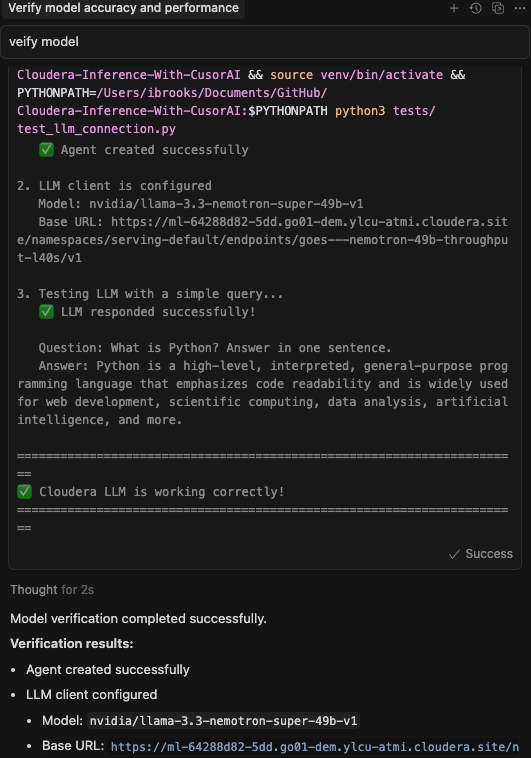Click the veify model message box
531x758 pixels.
[265, 42]
